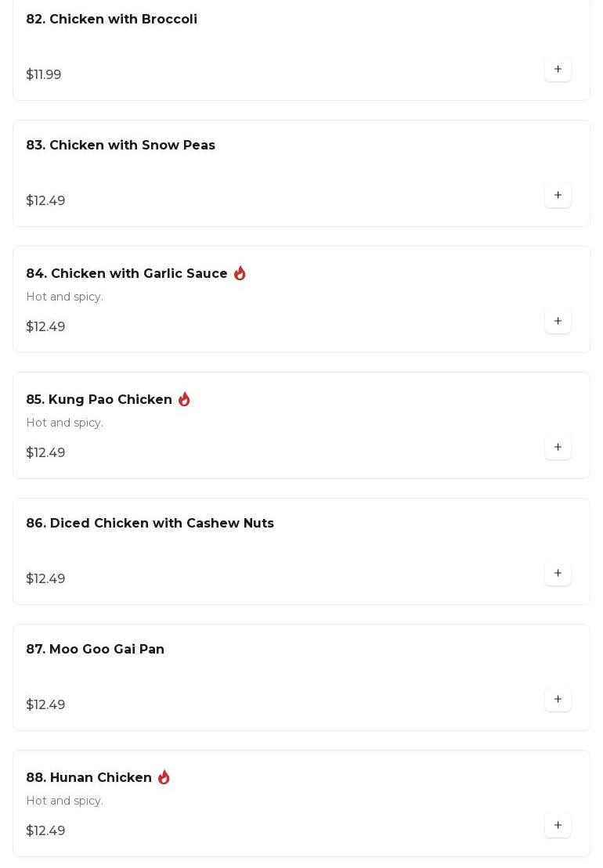Add Chicken with Snow Peas plus button

[558, 196]
